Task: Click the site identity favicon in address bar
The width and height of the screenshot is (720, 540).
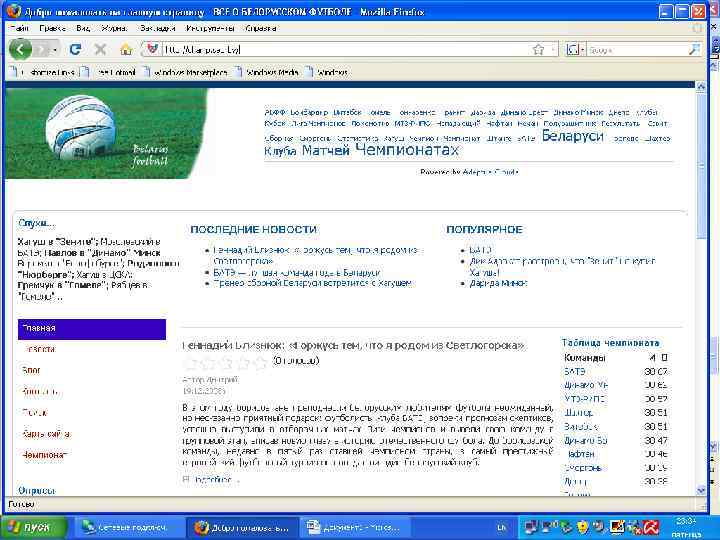Action: 152,49
